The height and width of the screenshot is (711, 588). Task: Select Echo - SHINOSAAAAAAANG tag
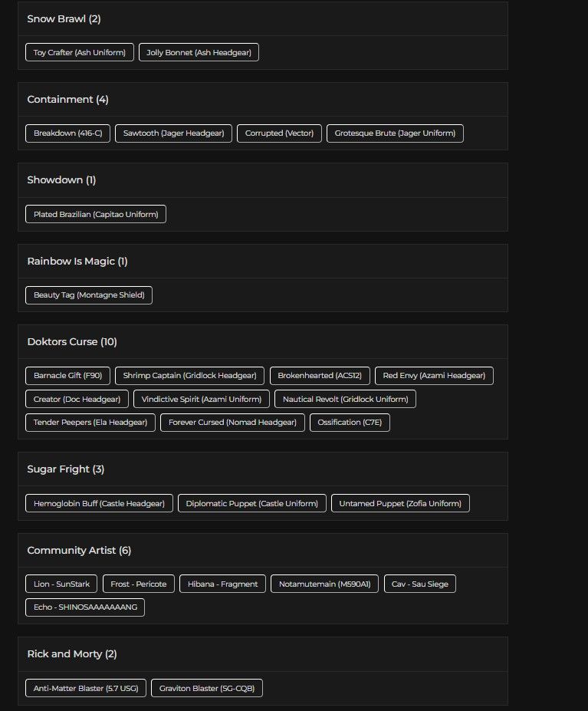(85, 607)
